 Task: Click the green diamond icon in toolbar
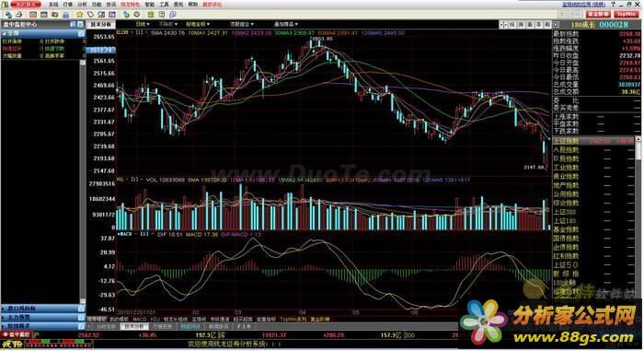pyautogui.click(x=137, y=15)
